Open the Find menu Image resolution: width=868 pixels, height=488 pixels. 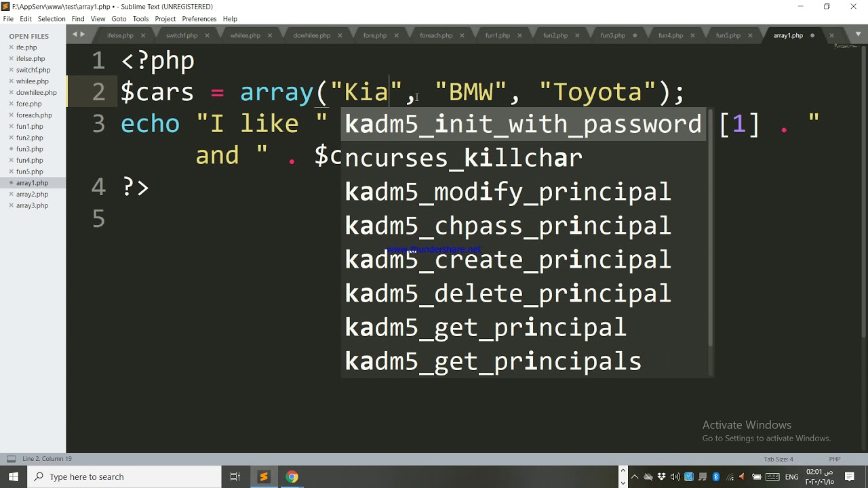pyautogui.click(x=78, y=19)
